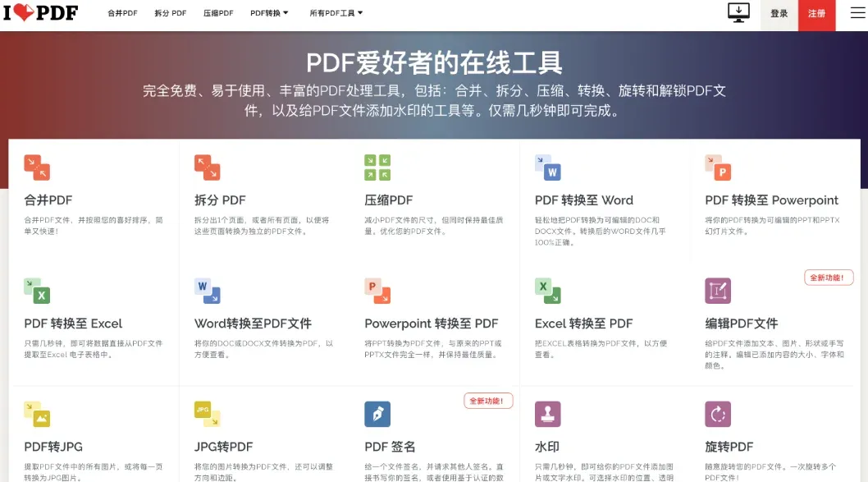
Task: Click the 合并PDF merge icon
Action: [x=37, y=168]
